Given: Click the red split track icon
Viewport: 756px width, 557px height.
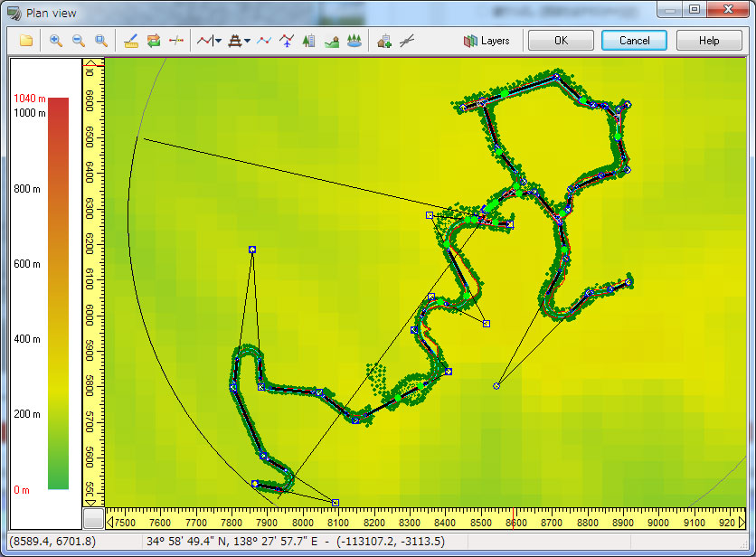Looking at the screenshot, I should [x=177, y=41].
